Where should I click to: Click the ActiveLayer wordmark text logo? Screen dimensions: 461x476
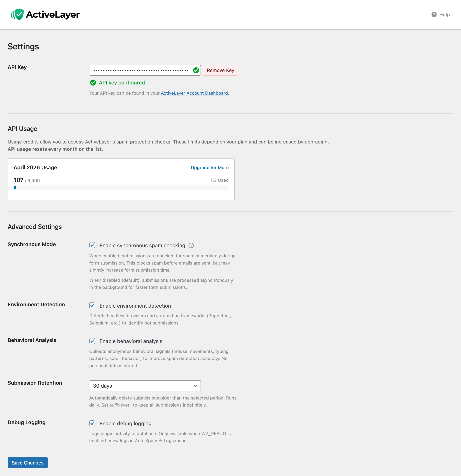pyautogui.click(x=53, y=14)
